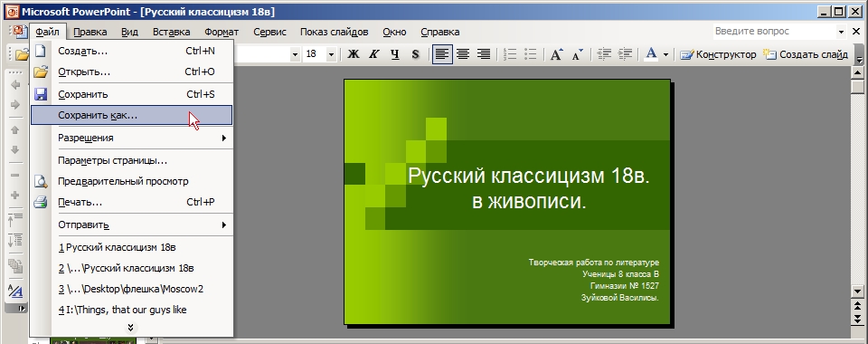Viewport: 868px width, 344px height.
Task: Click the PowerPoint document icon in menu bar
Action: (x=19, y=32)
